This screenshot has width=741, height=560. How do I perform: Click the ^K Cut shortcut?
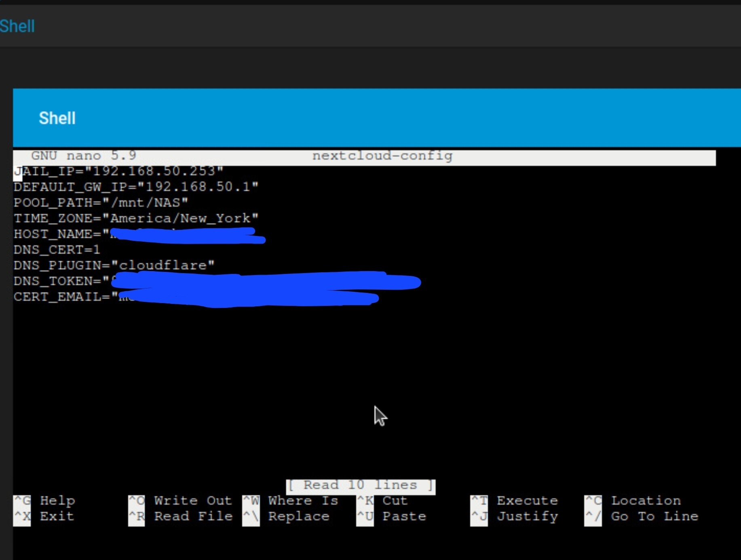coord(382,501)
